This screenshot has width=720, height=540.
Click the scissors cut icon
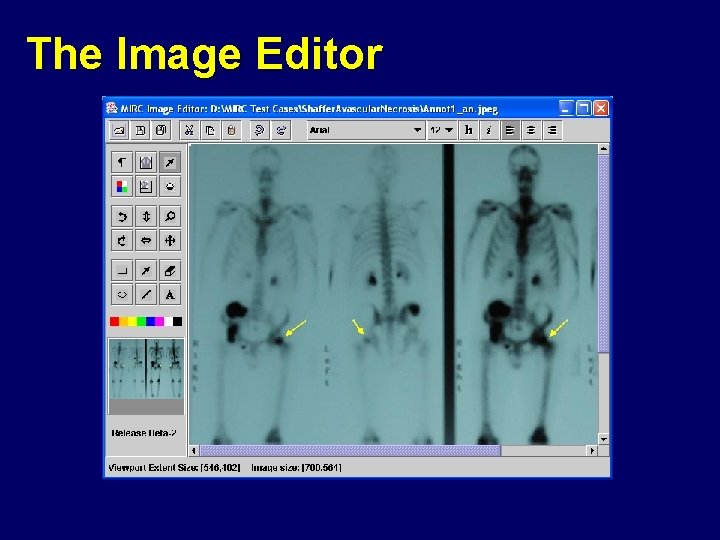click(189, 130)
